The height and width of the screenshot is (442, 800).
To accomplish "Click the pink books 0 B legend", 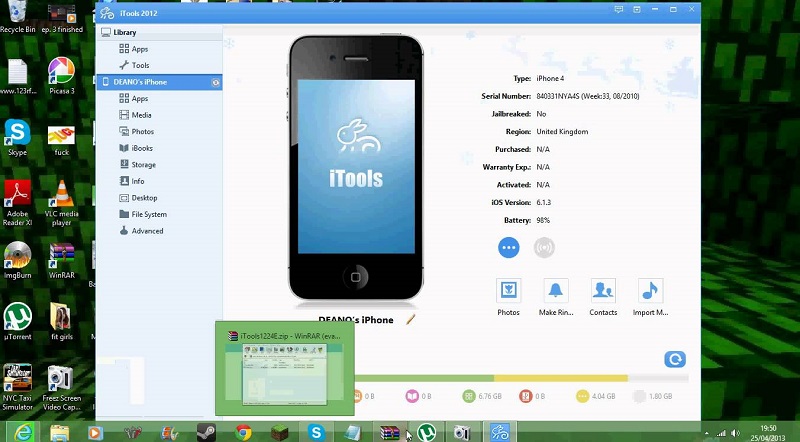I will click(x=419, y=396).
